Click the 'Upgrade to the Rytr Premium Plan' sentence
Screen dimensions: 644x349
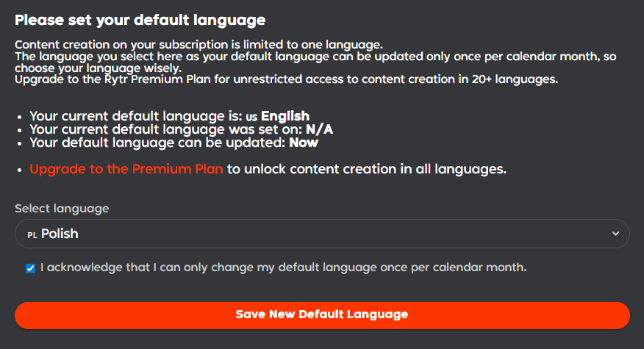286,79
